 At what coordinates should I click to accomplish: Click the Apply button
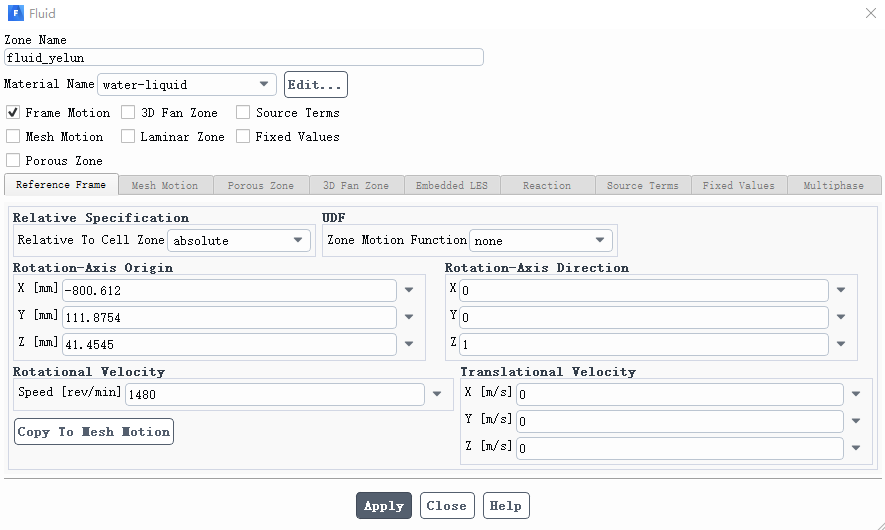pos(384,506)
